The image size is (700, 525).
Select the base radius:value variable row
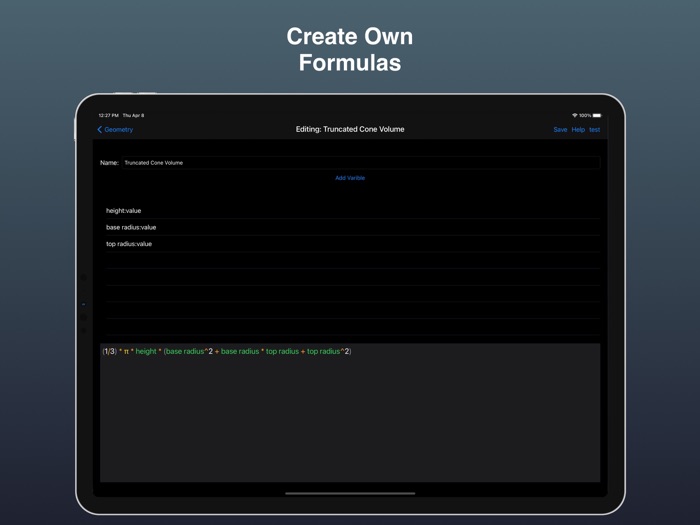tap(353, 227)
